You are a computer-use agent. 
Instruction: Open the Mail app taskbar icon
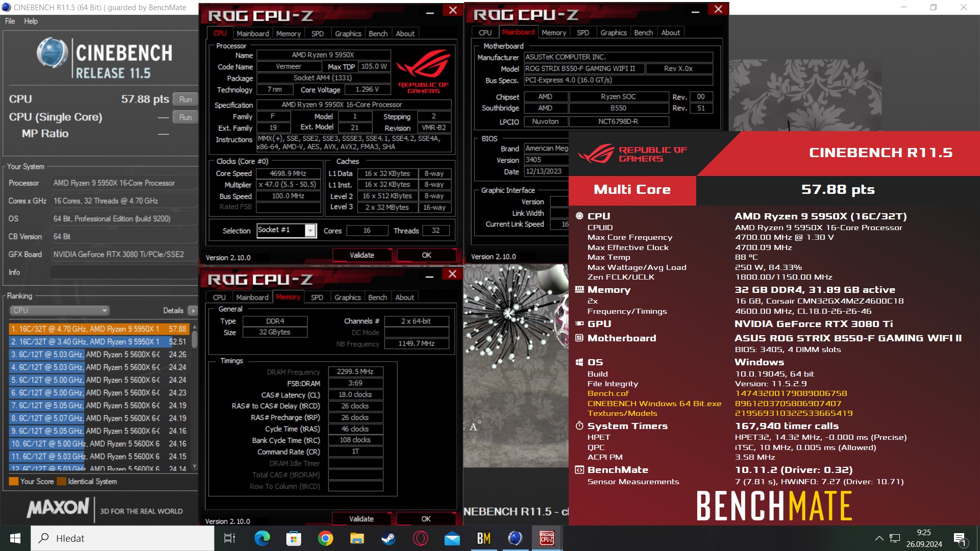[452, 538]
